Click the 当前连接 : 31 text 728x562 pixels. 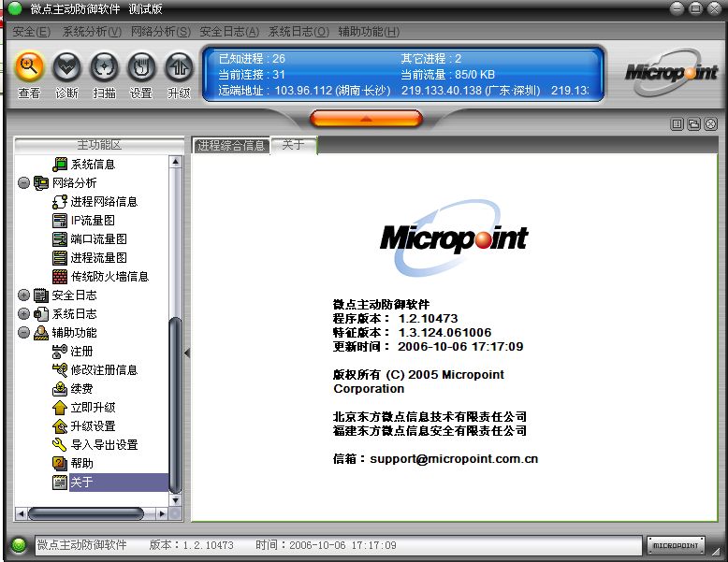tap(252, 74)
